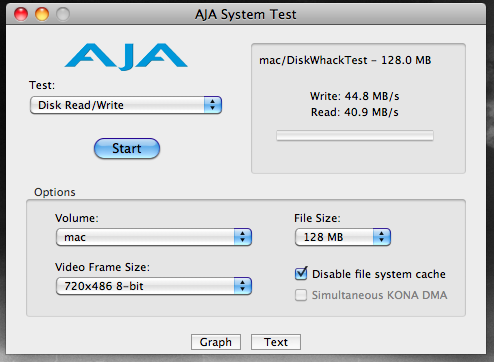494x362 pixels.
Task: Click the Options section label
Action: (55, 192)
